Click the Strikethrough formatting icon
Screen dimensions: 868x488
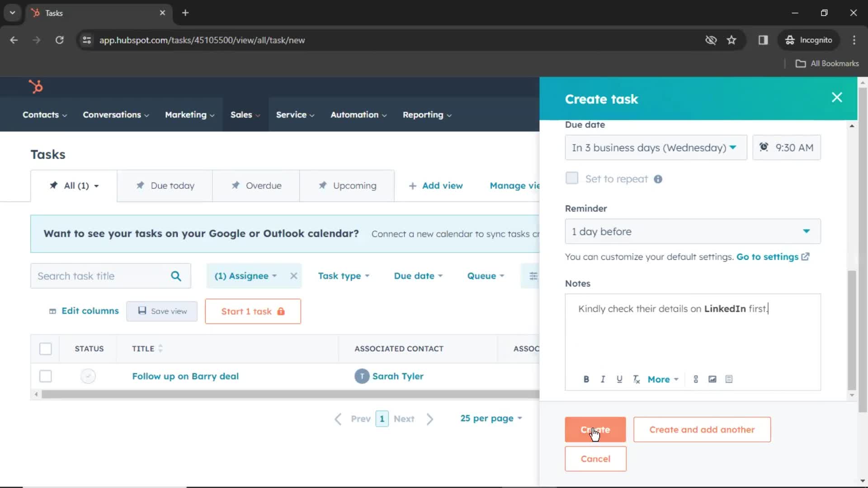637,379
